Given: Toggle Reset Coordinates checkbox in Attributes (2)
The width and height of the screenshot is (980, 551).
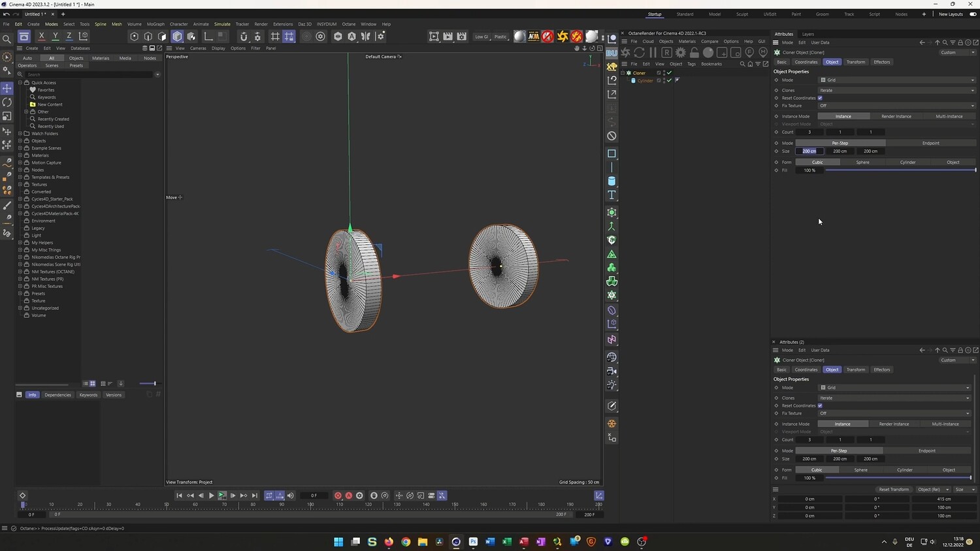Looking at the screenshot, I should [x=820, y=405].
